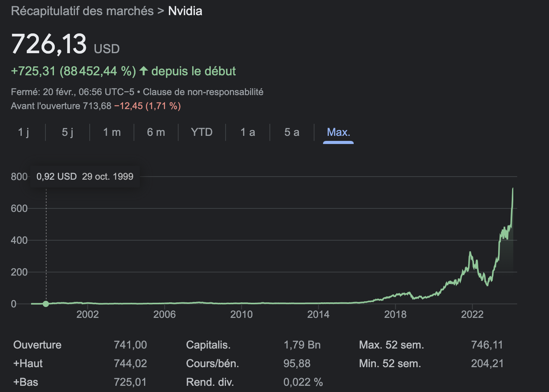The width and height of the screenshot is (549, 392).
Task: Click the price 726,13 value
Action: tap(49, 43)
